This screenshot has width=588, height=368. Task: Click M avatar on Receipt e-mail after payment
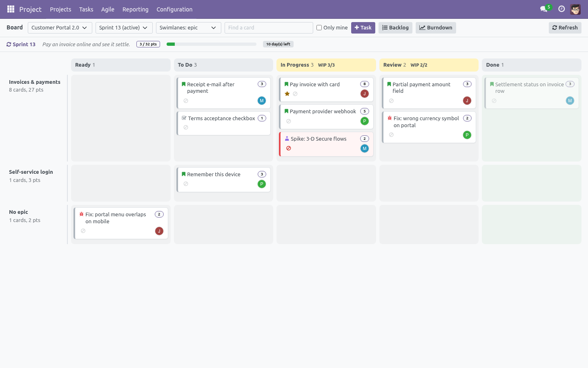pyautogui.click(x=262, y=101)
